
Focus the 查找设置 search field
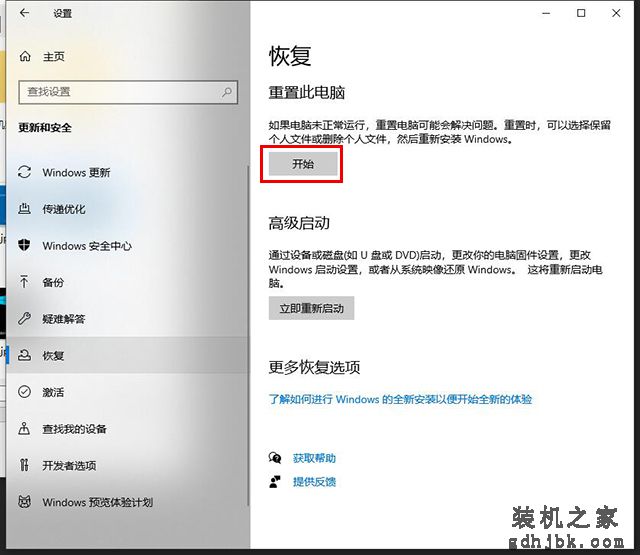pyautogui.click(x=128, y=92)
